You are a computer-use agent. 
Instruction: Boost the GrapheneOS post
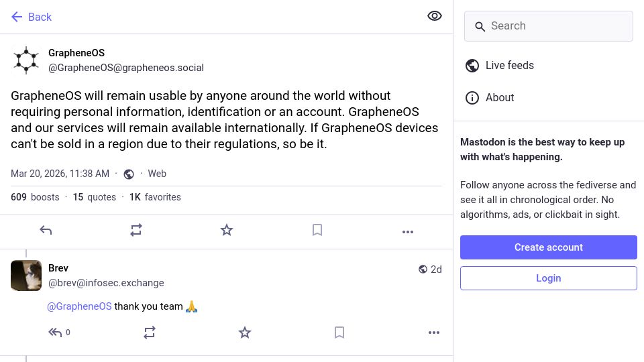click(136, 230)
